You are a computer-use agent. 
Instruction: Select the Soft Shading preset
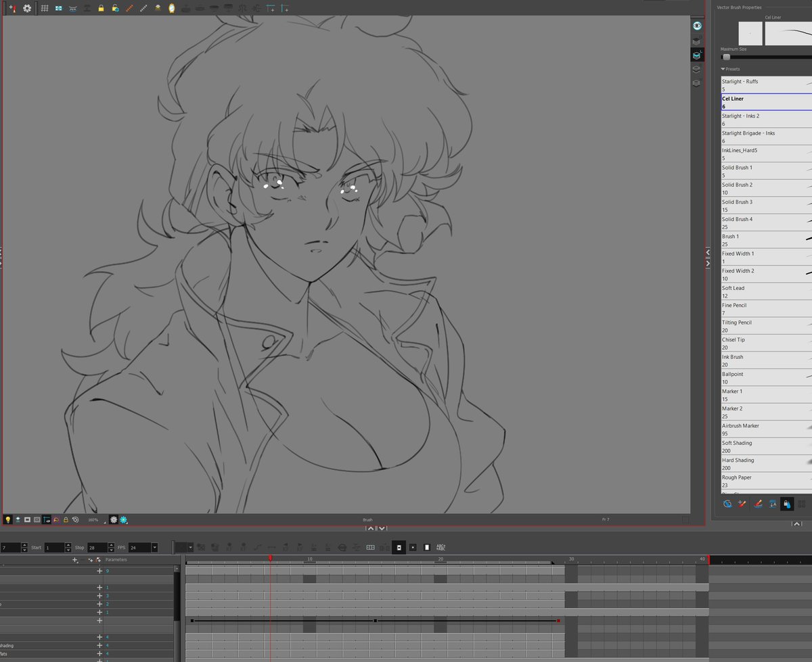click(x=766, y=447)
